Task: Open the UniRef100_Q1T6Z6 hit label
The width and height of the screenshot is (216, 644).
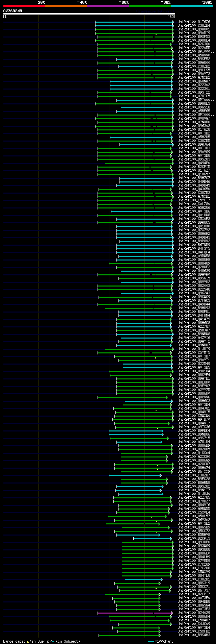Action: pos(194,22)
